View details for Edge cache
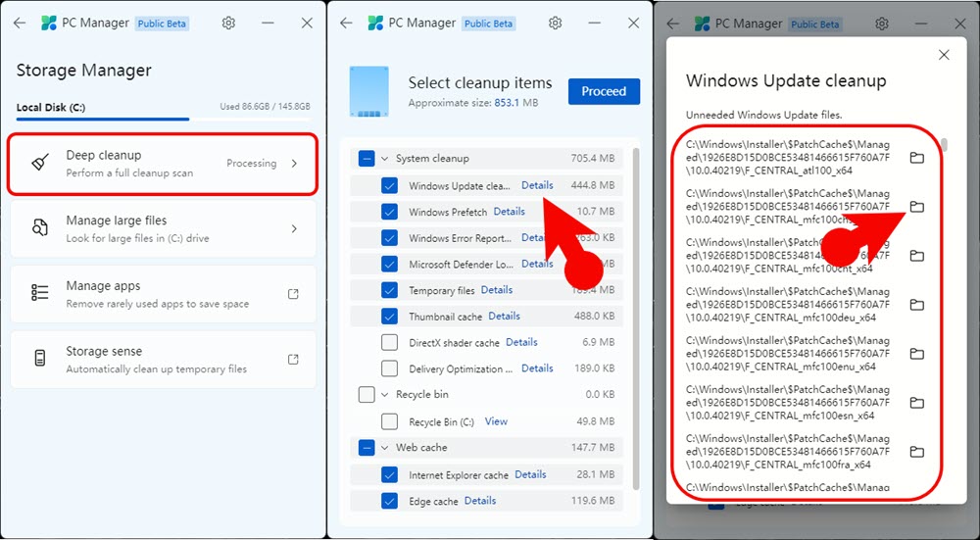The width and height of the screenshot is (980, 540). coord(480,501)
